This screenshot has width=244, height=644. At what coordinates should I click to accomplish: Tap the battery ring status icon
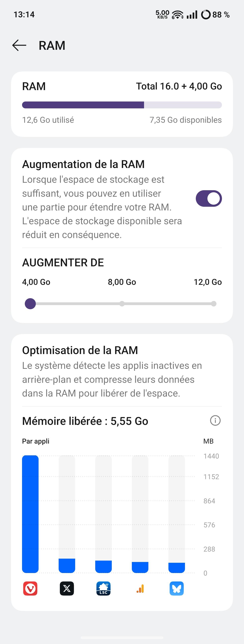[x=206, y=15]
